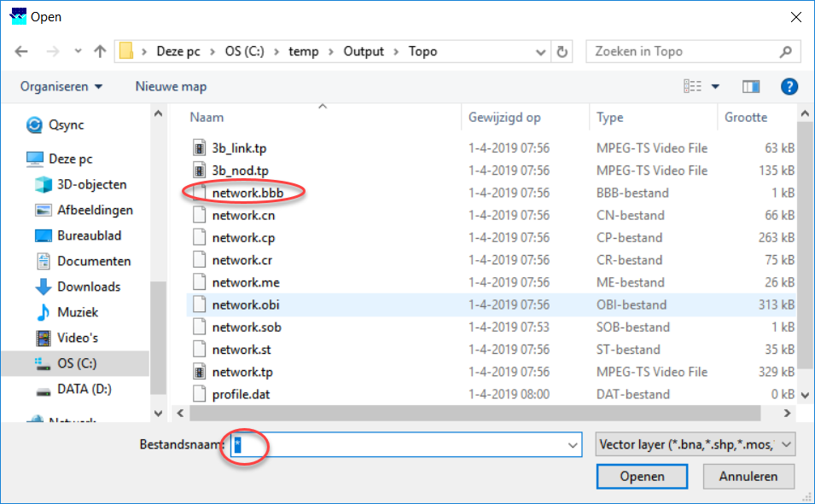This screenshot has width=815, height=504.
Task: Click in the Zoeken in Topo search box
Action: point(683,51)
